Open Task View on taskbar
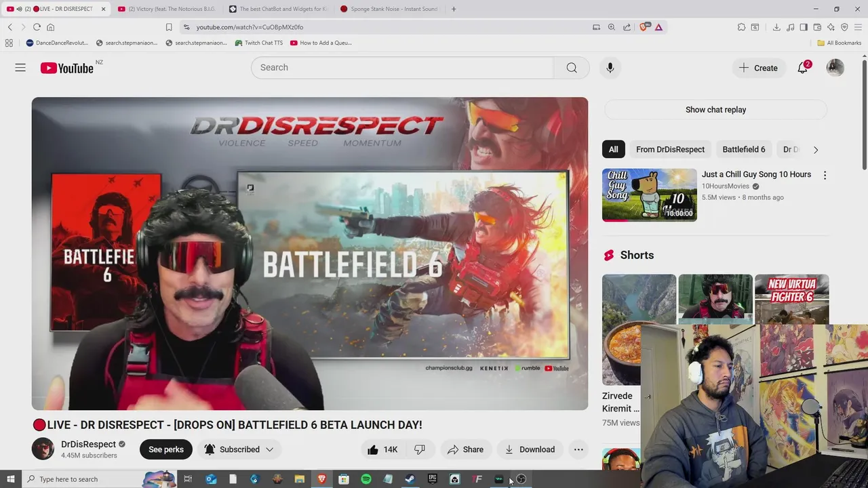The height and width of the screenshot is (488, 868). tap(188, 479)
